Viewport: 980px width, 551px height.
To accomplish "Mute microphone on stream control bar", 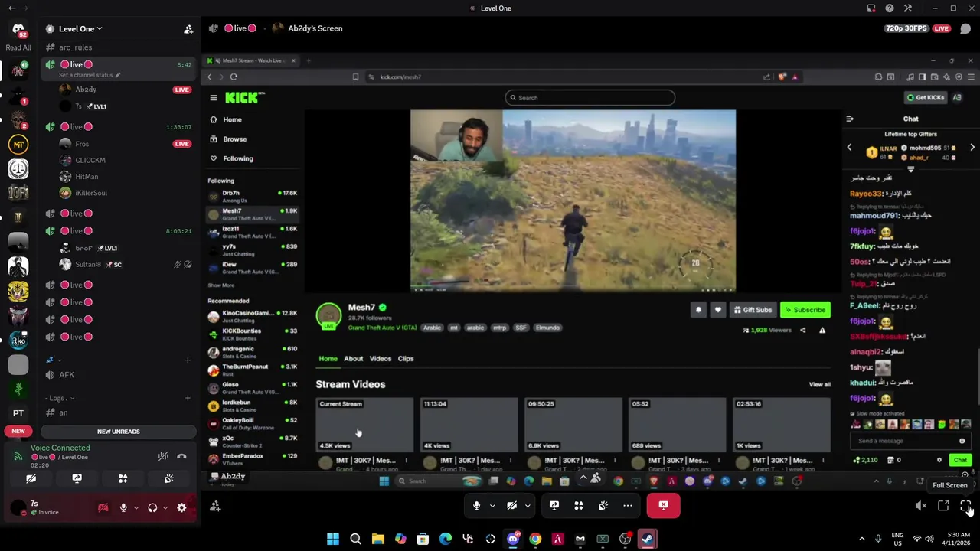I will point(476,505).
